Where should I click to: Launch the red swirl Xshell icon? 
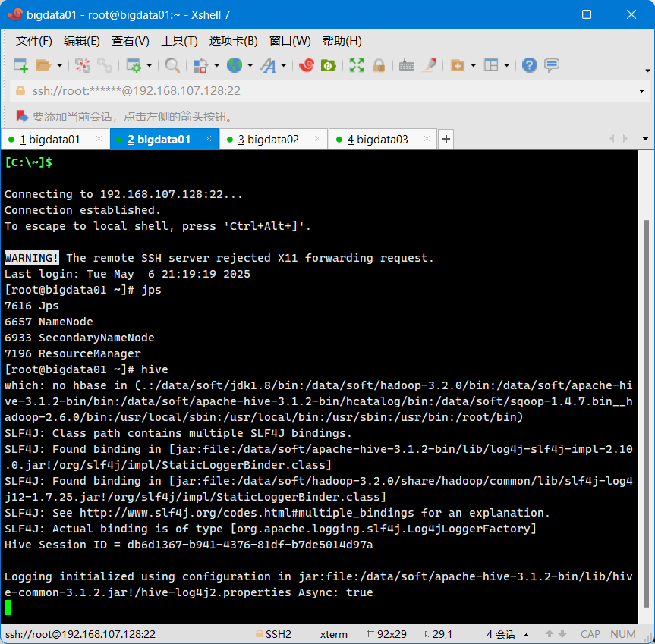(306, 65)
